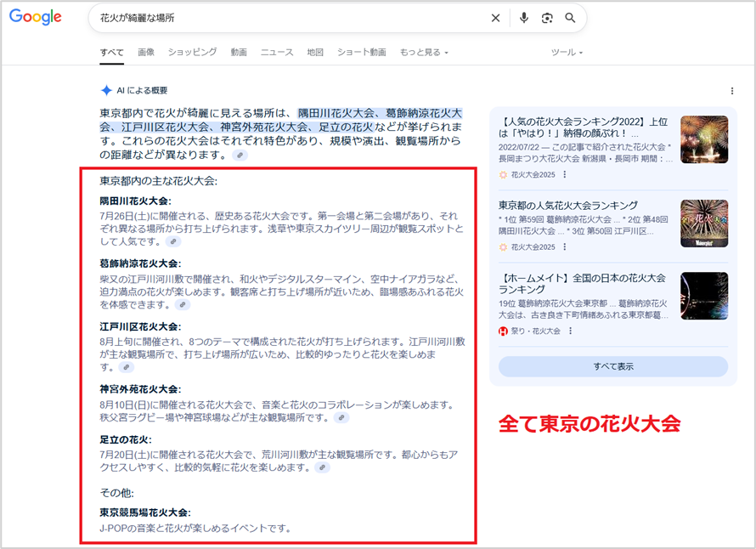Open Google Lens image search icon
The image size is (756, 549).
coord(547,18)
